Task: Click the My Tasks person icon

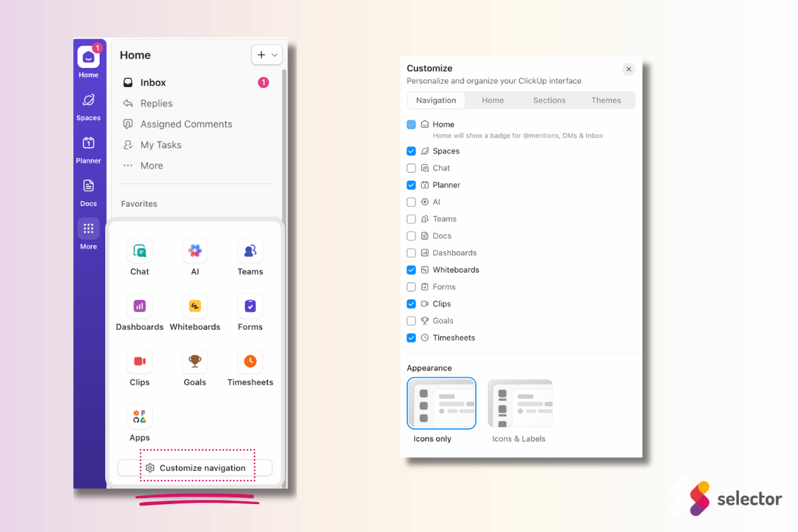Action: [x=128, y=144]
